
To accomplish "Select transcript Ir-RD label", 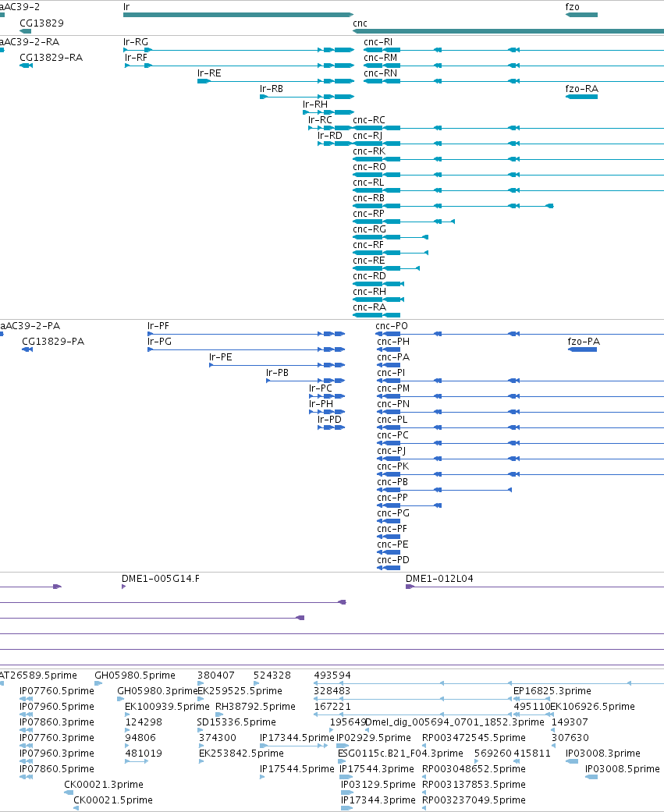I will pyautogui.click(x=330, y=135).
